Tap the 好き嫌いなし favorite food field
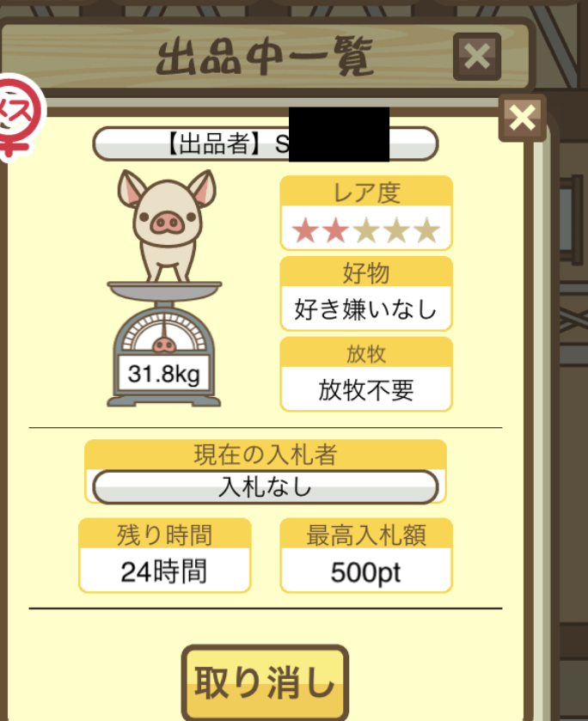 366,309
